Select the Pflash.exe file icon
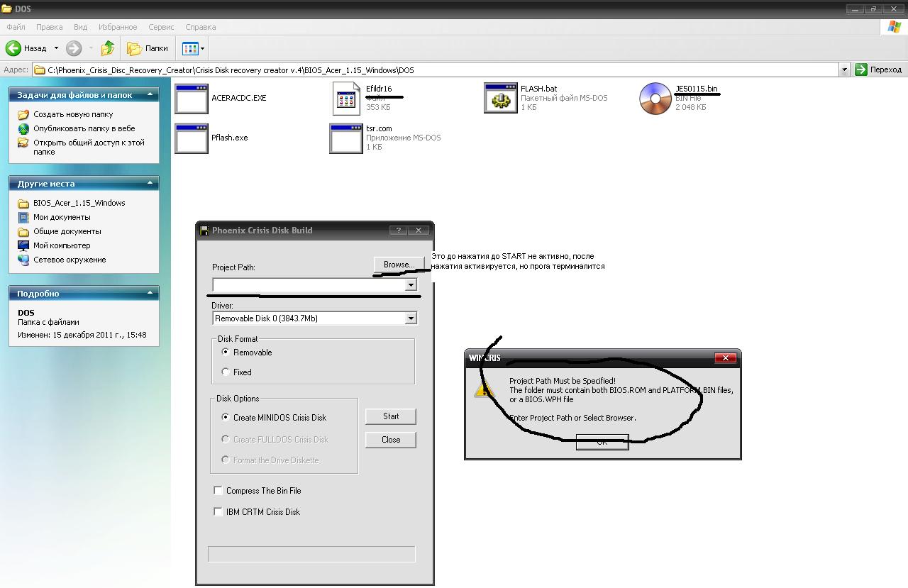Viewport: 908px width, 588px height. tap(192, 138)
